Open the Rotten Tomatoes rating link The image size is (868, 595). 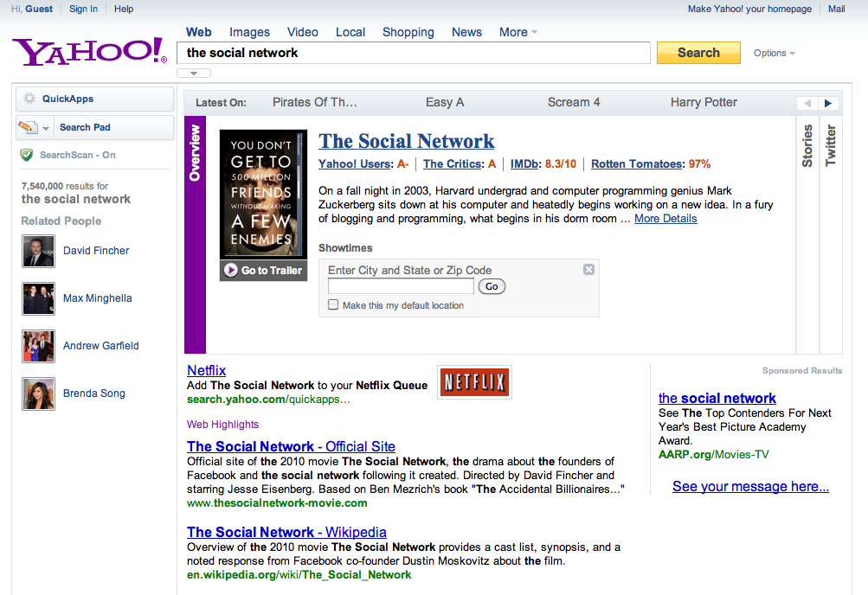coord(637,163)
